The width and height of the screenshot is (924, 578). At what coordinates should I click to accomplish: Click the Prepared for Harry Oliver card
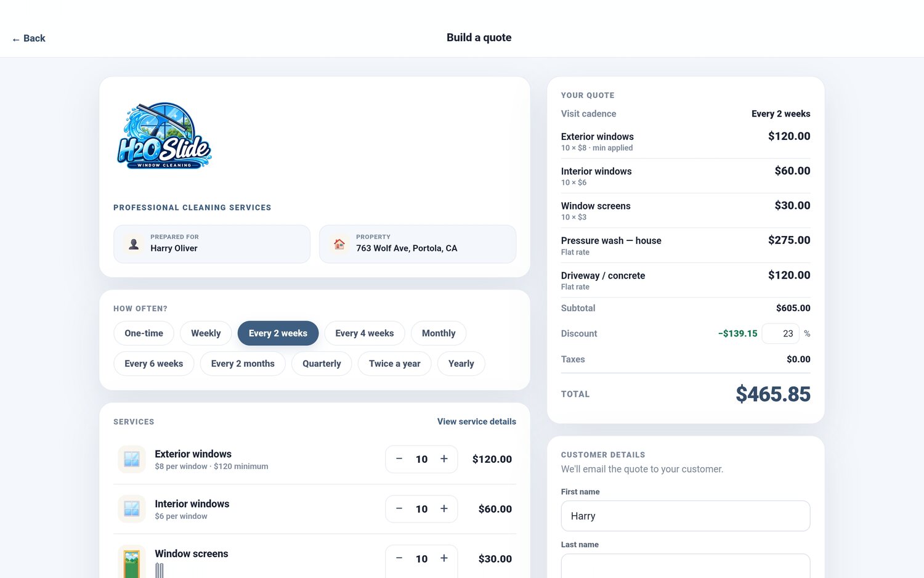[x=212, y=244]
